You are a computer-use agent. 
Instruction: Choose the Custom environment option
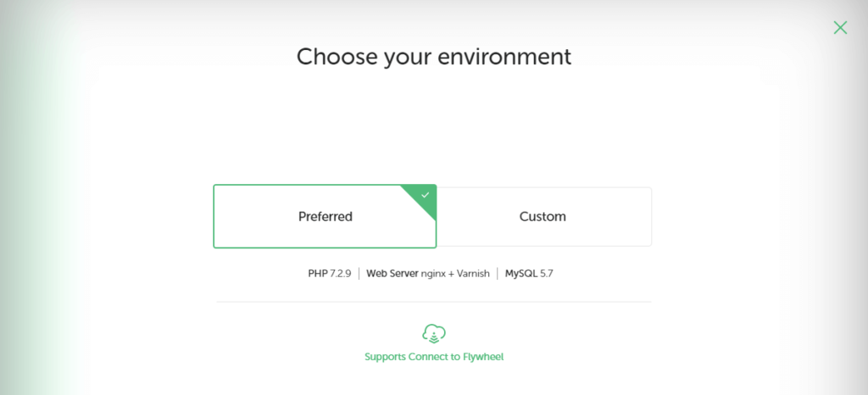click(x=543, y=216)
